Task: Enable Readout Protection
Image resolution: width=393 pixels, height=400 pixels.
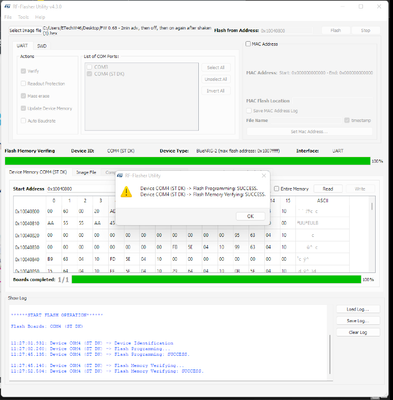Action: (23, 83)
